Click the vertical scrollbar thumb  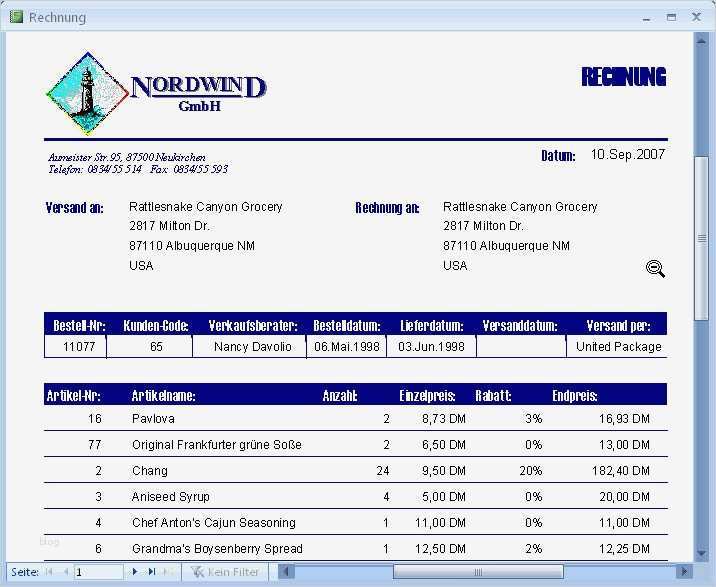[701, 238]
